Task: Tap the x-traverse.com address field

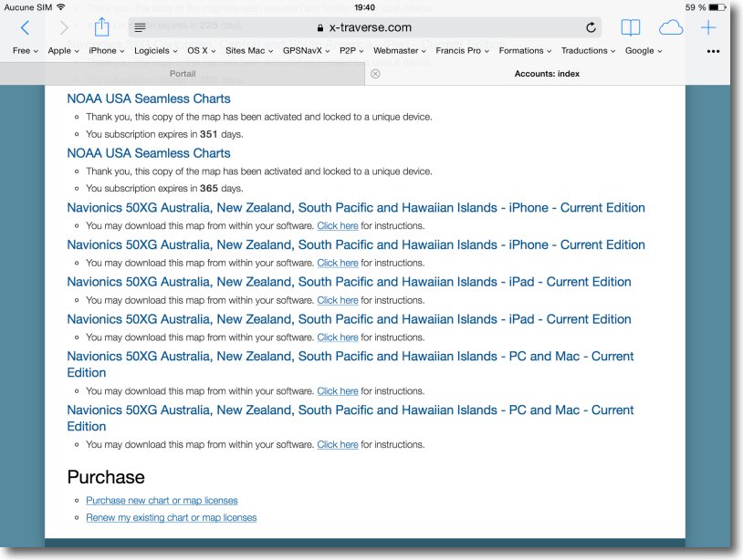Action: click(365, 27)
